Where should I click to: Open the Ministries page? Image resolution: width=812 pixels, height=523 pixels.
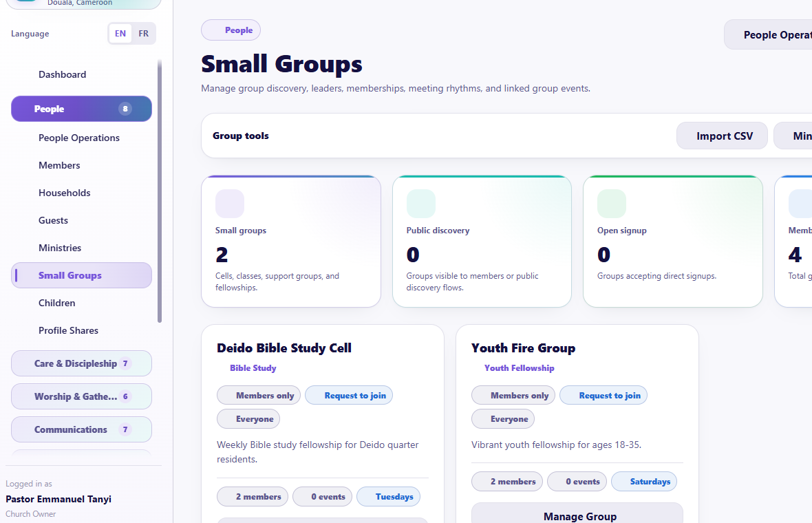click(x=81, y=248)
